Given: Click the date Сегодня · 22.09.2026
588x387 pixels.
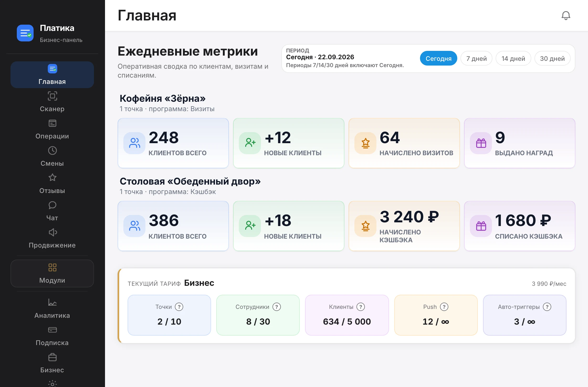Looking at the screenshot, I should 320,57.
